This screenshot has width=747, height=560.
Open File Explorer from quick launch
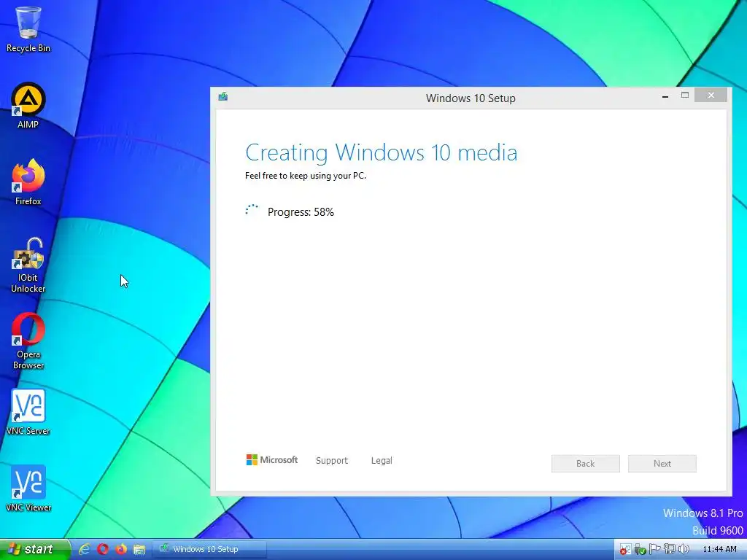coord(139,549)
